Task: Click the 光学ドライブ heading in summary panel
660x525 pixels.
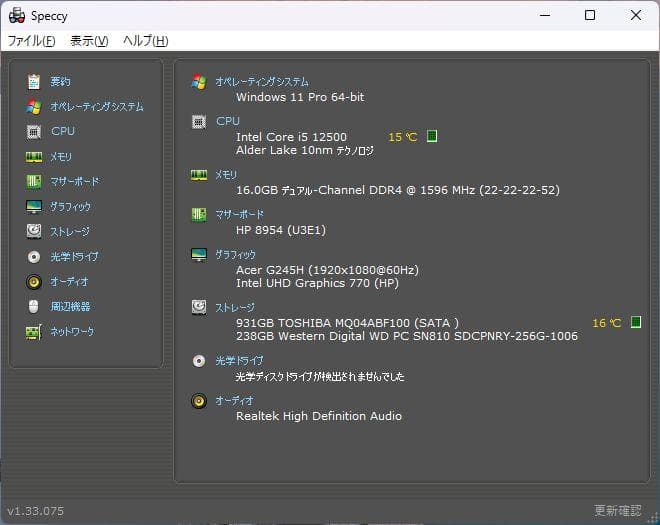Action: tap(239, 361)
